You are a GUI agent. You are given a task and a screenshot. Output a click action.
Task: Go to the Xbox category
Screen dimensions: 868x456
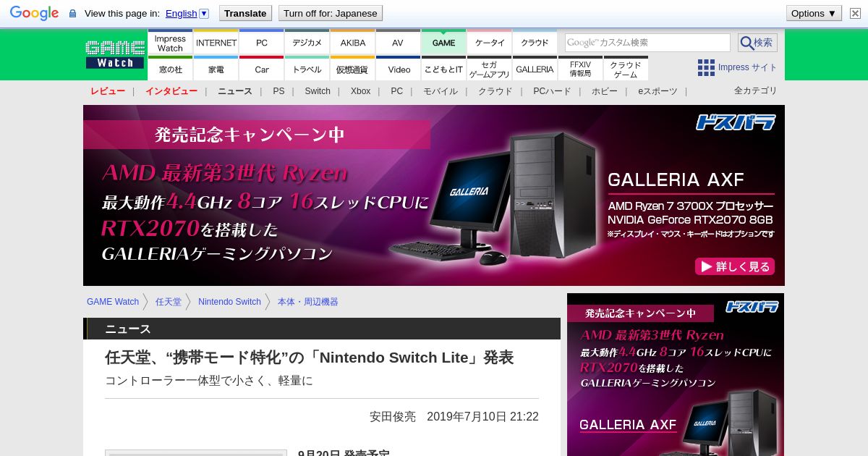point(360,91)
